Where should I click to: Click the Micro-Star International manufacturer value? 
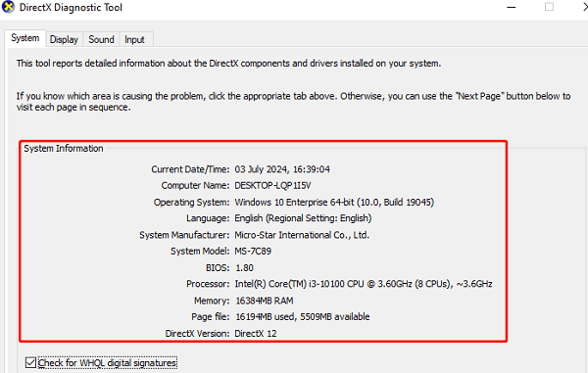(x=302, y=235)
